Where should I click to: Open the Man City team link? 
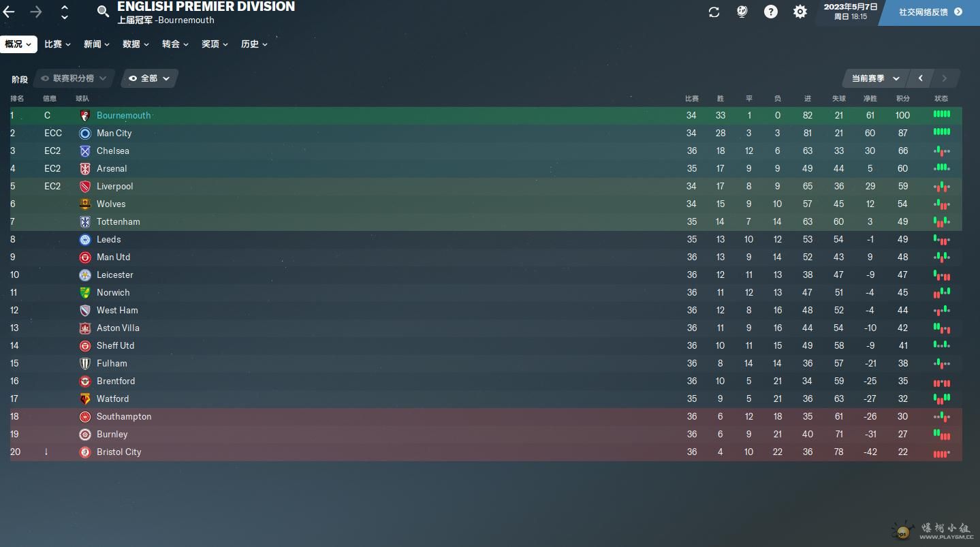click(x=114, y=134)
